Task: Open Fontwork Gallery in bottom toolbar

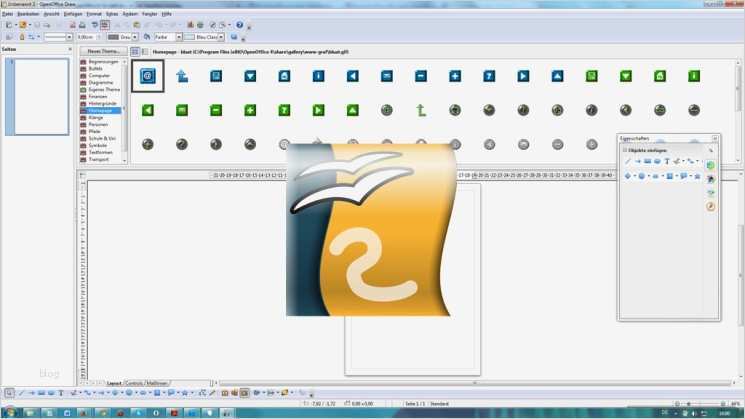Action: (x=225, y=393)
